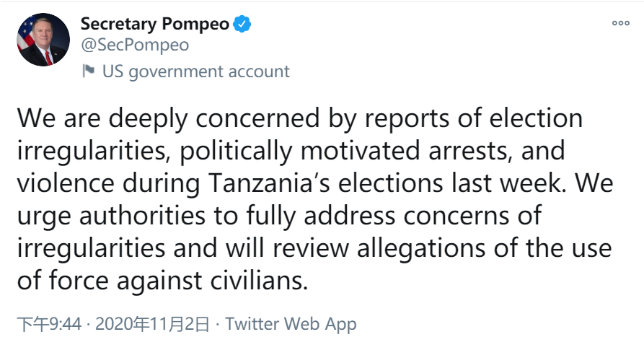Click the blue verified badge
644x350 pixels.
[x=242, y=25]
